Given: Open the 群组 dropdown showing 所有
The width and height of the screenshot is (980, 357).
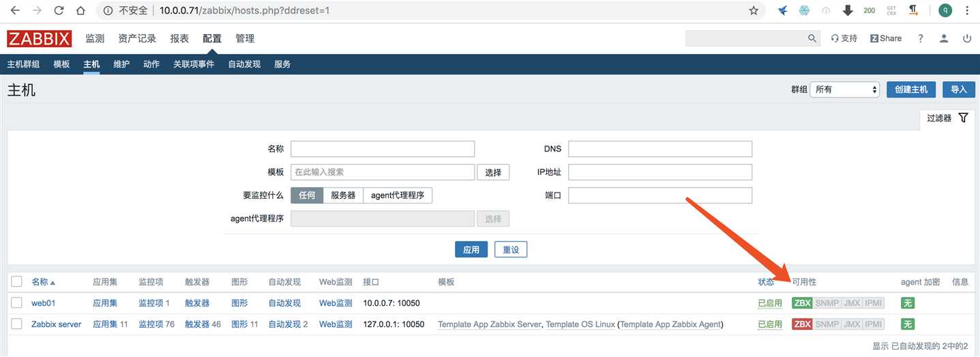Looking at the screenshot, I should [845, 89].
